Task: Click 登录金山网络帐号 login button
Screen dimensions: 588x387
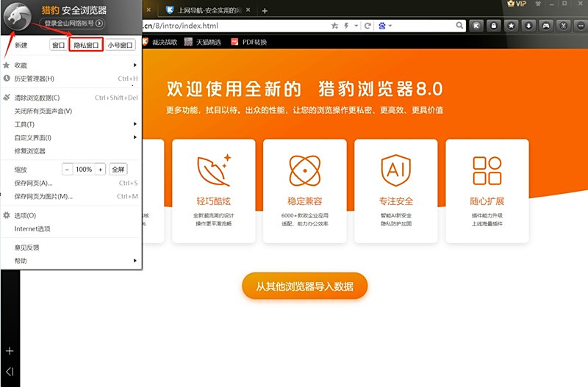Action: [73, 23]
